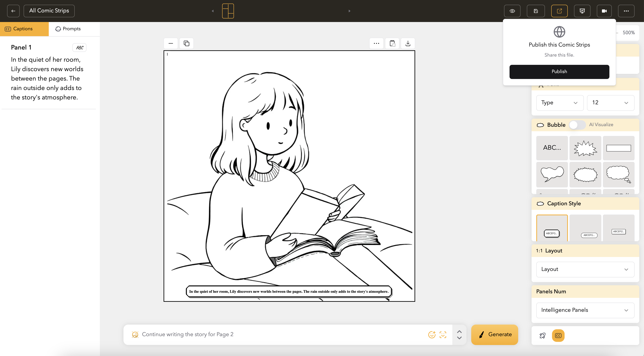Open the Intelligence Panels dropdown
Viewport: 644px width, 356px height.
(585, 310)
